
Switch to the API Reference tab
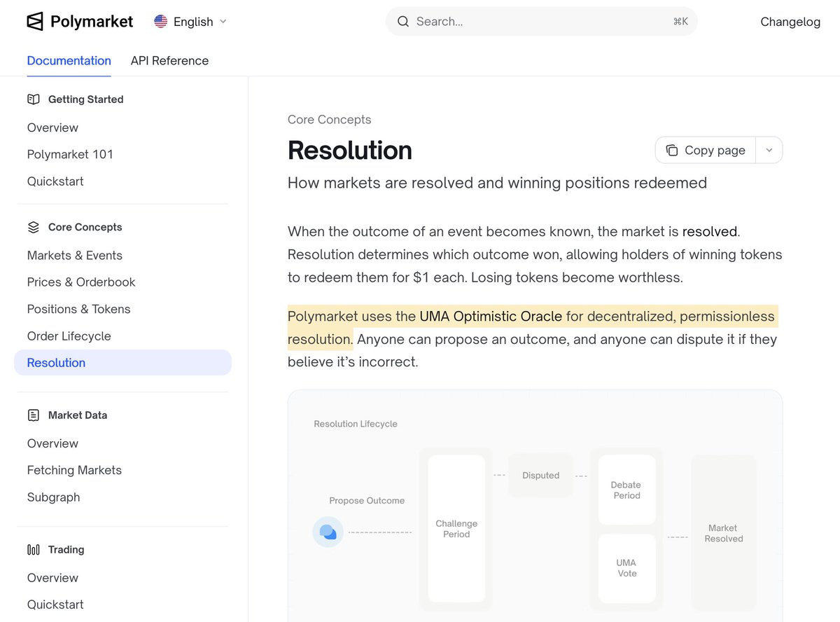point(169,61)
